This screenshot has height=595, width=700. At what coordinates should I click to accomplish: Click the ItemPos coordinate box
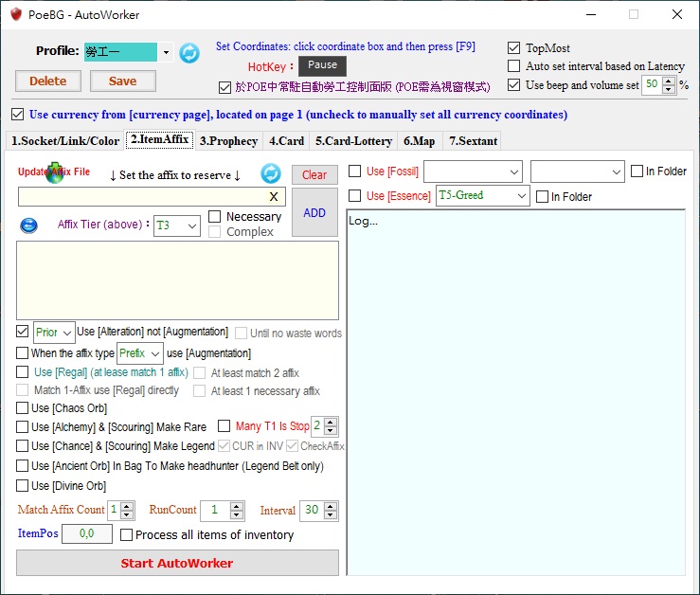[86, 533]
